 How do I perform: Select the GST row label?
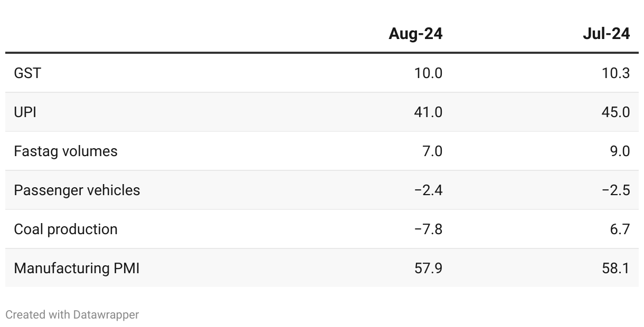tap(27, 73)
